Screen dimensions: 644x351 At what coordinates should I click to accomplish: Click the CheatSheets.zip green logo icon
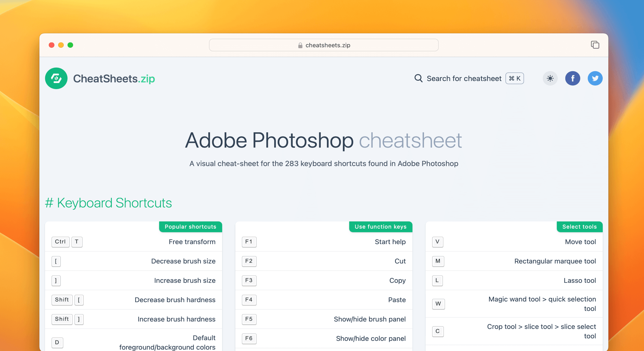56,78
